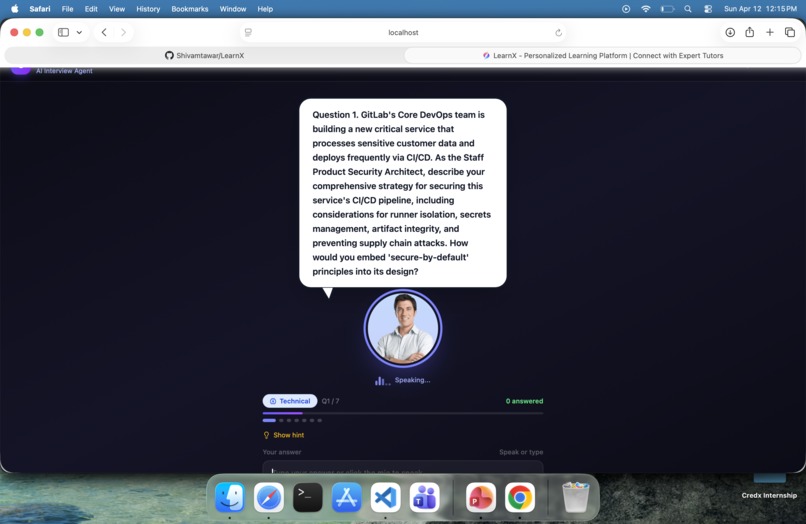This screenshot has height=524, width=806.
Task: Open the Trash from the Dock
Action: [576, 497]
